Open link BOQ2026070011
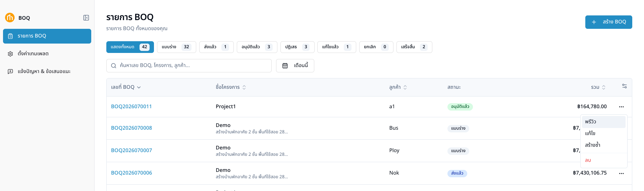The width and height of the screenshot is (644, 191). [x=131, y=107]
